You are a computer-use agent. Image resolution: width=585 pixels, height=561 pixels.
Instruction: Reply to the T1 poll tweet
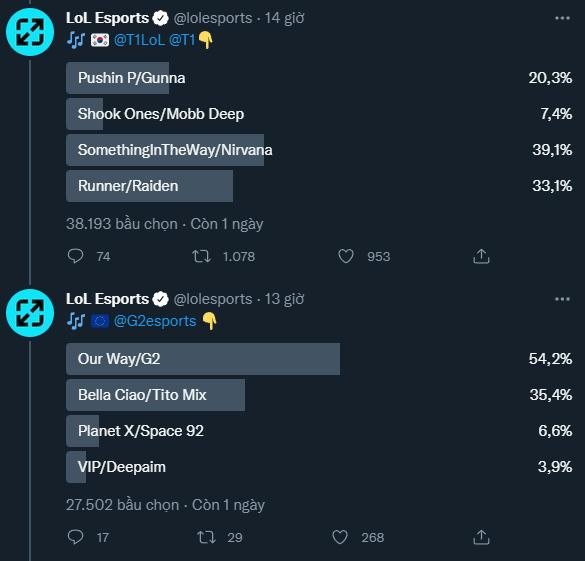pos(76,257)
